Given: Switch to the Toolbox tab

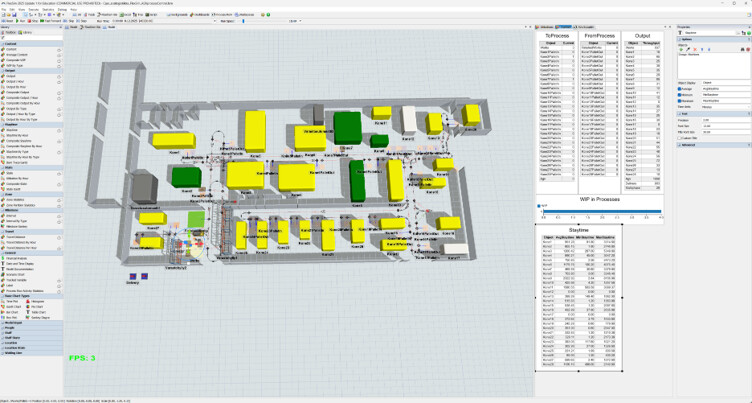Looking at the screenshot, I should point(9,32).
